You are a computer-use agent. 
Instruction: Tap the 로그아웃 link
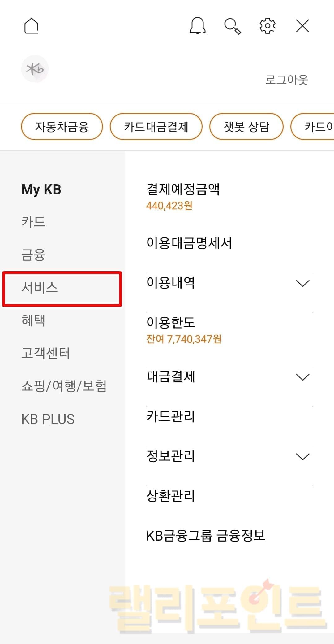tap(287, 80)
